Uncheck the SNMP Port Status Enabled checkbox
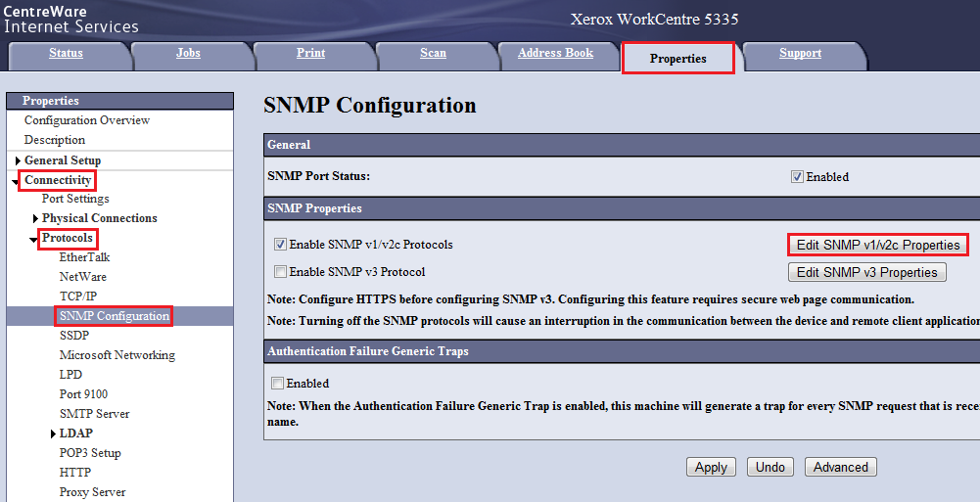Image resolution: width=980 pixels, height=502 pixels. pos(797,177)
